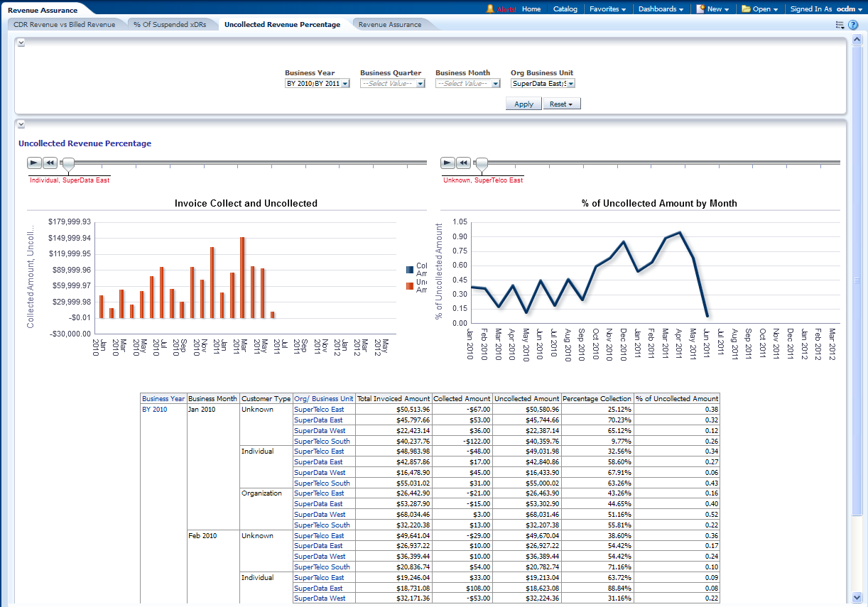Open the Page Options list icon
This screenshot has width=868, height=607.
(x=840, y=25)
